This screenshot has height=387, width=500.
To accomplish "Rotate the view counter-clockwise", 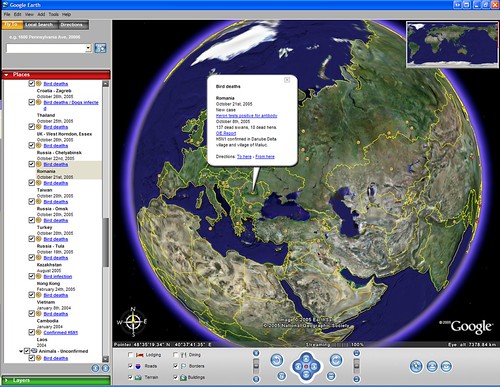I will 277,360.
